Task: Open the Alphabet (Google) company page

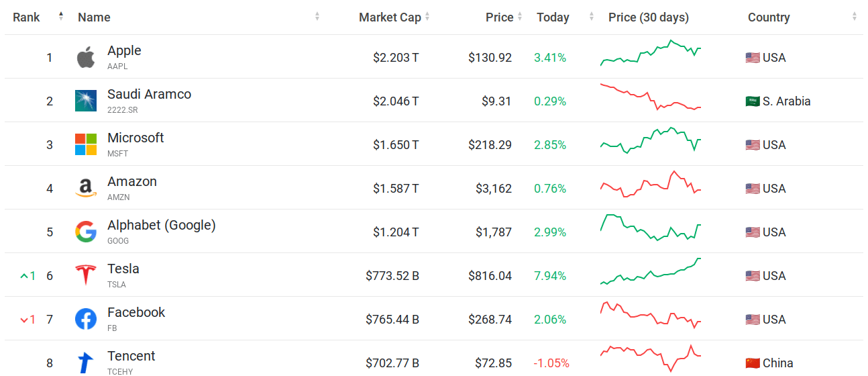Action: click(161, 226)
